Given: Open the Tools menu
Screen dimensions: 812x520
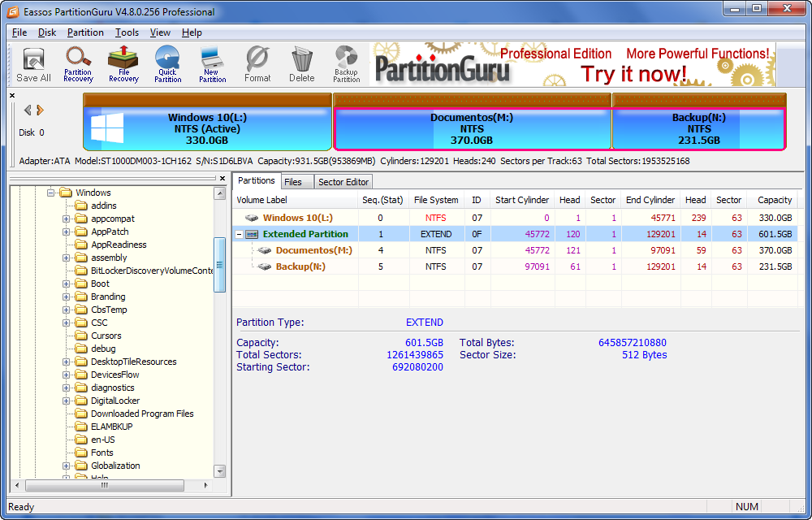Looking at the screenshot, I should point(126,32).
